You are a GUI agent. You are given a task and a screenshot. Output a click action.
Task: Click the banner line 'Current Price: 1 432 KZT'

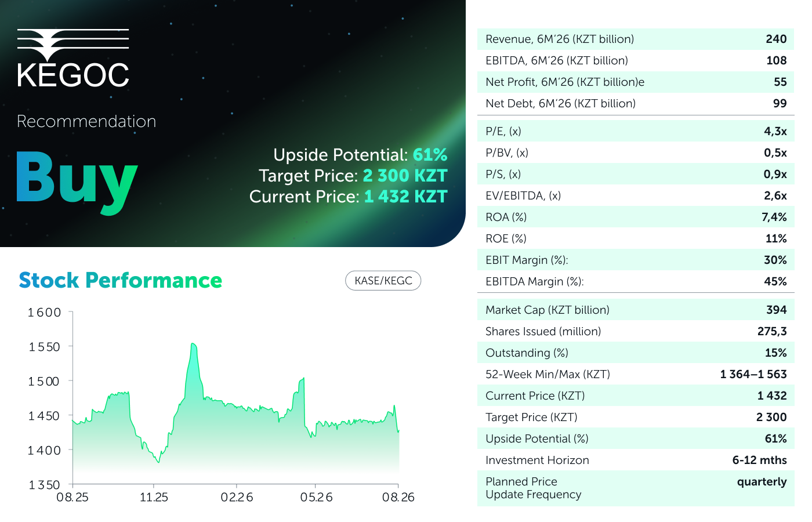[349, 197]
